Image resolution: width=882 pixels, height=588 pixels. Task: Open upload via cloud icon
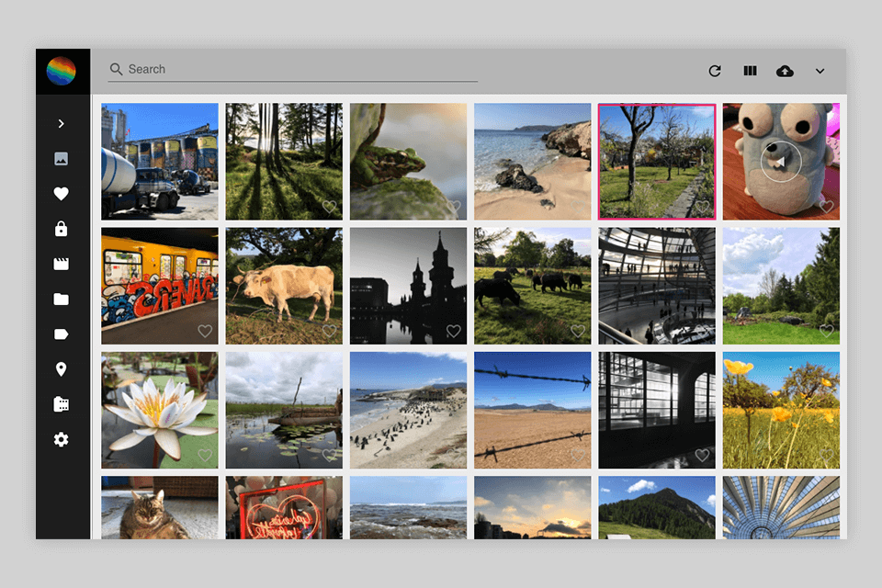[785, 71]
